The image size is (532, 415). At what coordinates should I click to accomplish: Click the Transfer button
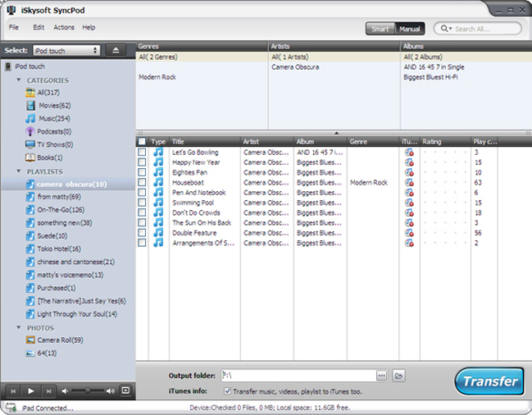[489, 381]
